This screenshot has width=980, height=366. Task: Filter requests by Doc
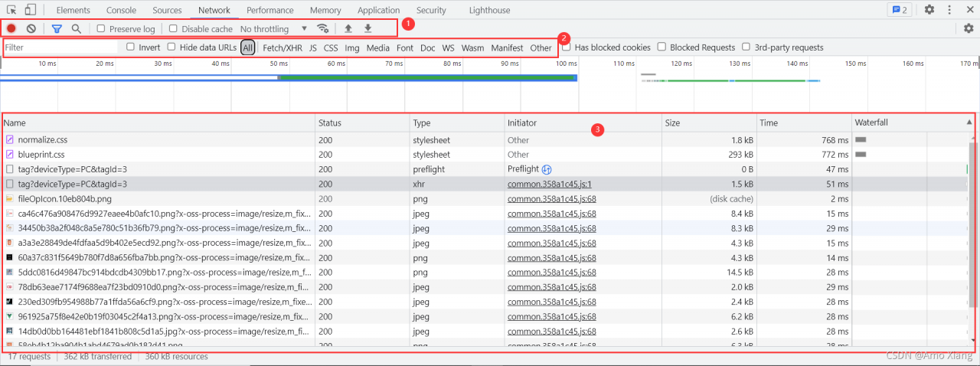click(428, 47)
